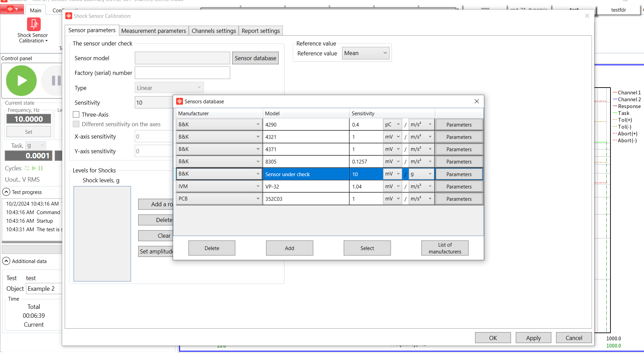Image resolution: width=644 pixels, height=353 pixels.
Task: Open the g unit dropdown in selected row
Action: (x=421, y=174)
